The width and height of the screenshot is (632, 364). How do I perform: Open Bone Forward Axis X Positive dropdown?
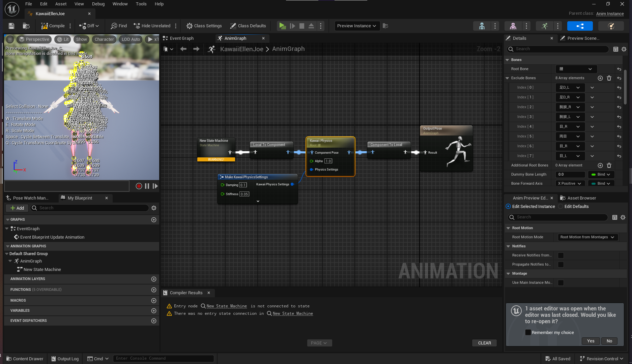[570, 184]
